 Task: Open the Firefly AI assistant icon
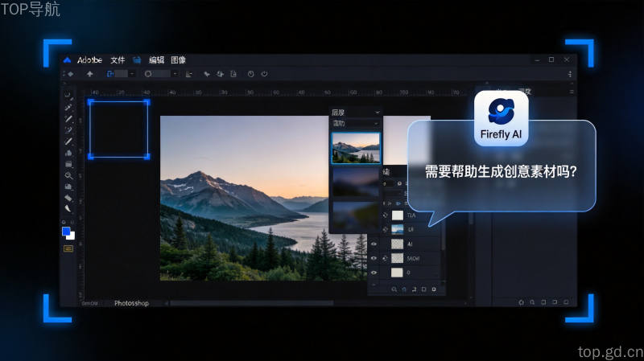[x=501, y=118]
